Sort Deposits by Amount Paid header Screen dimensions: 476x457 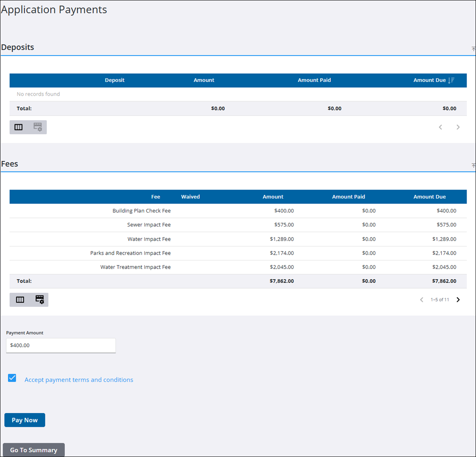(314, 80)
